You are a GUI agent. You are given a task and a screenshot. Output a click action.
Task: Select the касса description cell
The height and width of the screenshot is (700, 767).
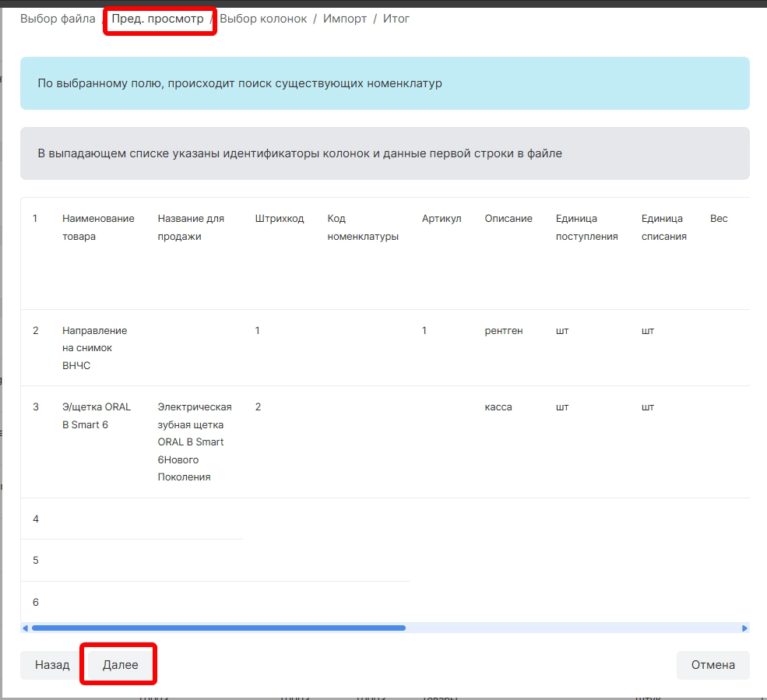tap(498, 407)
